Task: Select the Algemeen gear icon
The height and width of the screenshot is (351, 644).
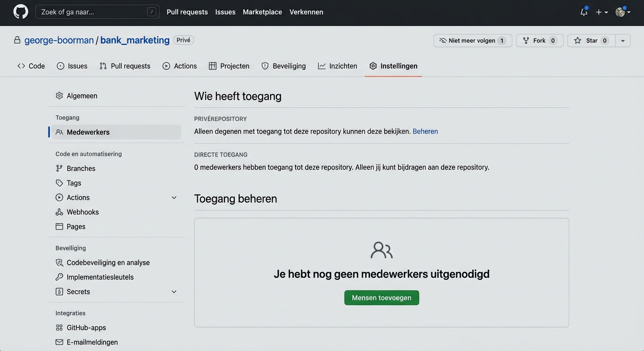Action: point(59,96)
